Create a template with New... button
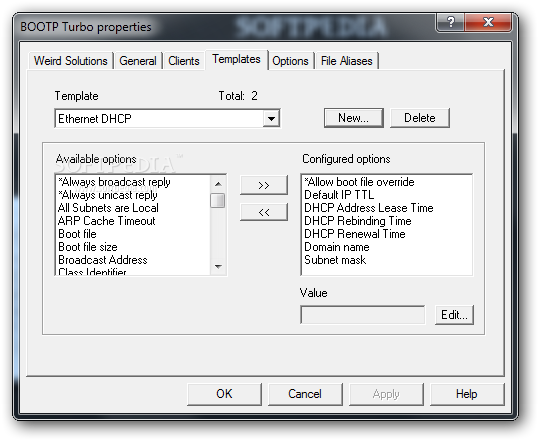539x441 pixels. pyautogui.click(x=354, y=118)
